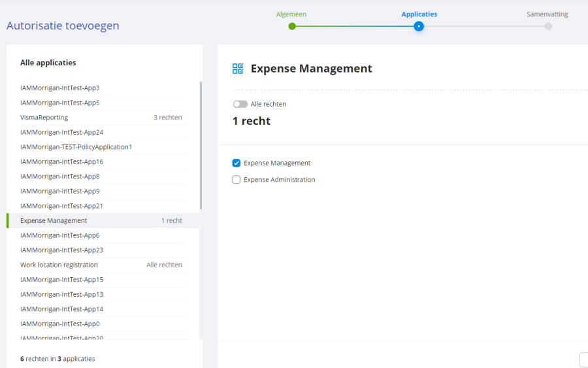Viewport: 588px width, 368px height.
Task: Select IAMMorrigan-IntTest-App0
Action: [102, 324]
